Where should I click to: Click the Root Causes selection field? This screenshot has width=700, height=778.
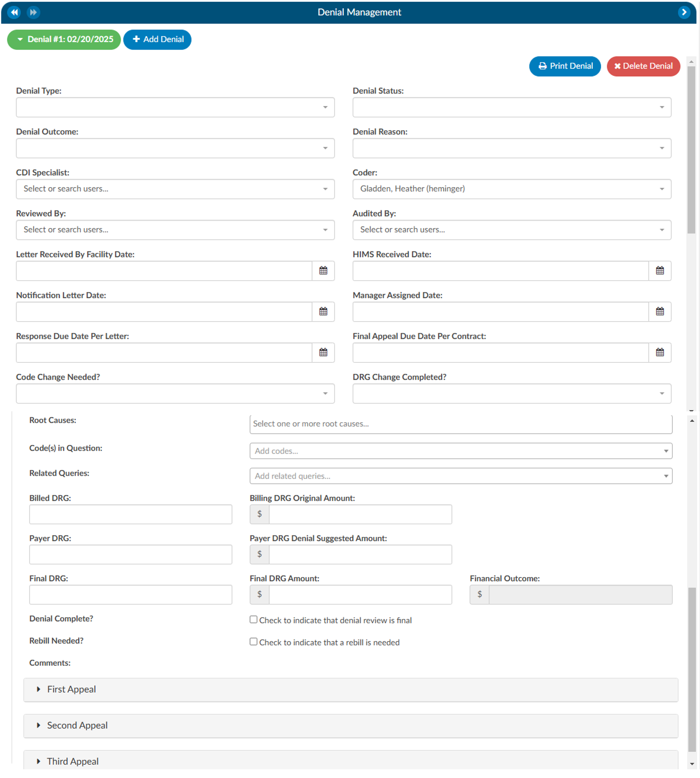[461, 424]
